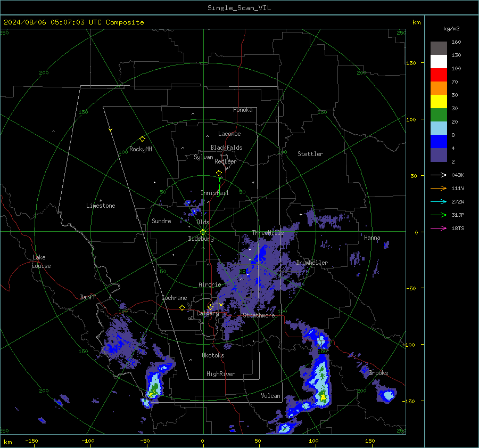Viewport: 479px width, 448px height.
Task: Click the Cochrane city label
Action: pos(174,298)
